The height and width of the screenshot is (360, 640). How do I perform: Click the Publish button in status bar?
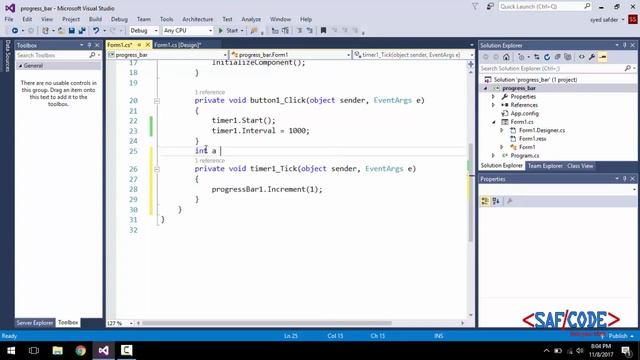(x=618, y=336)
